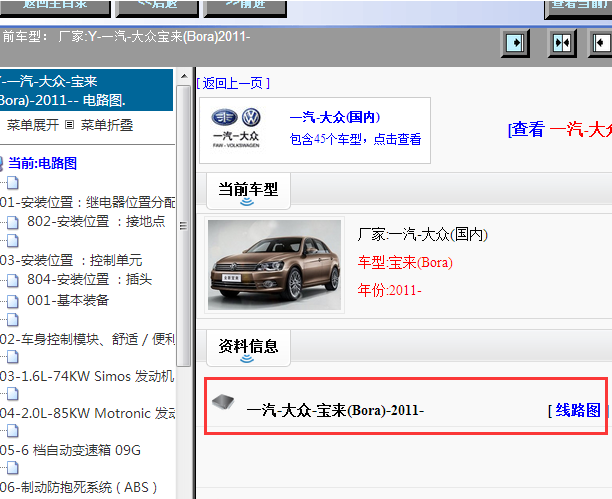This screenshot has width=612, height=499.
Task: Open 001-基本装备 tree item
Action: point(68,300)
